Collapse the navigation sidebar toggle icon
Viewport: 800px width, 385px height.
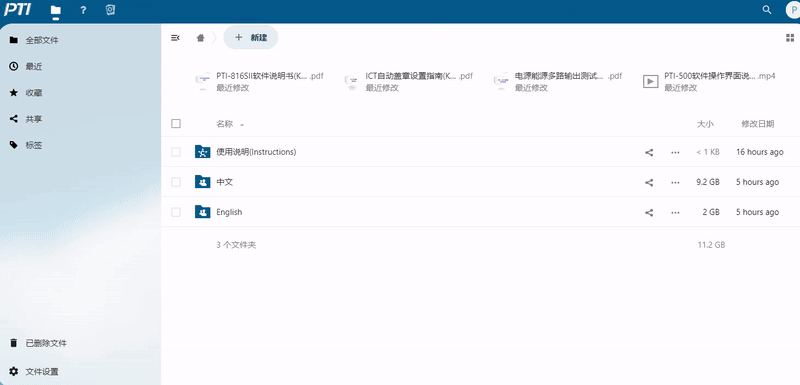coord(175,38)
